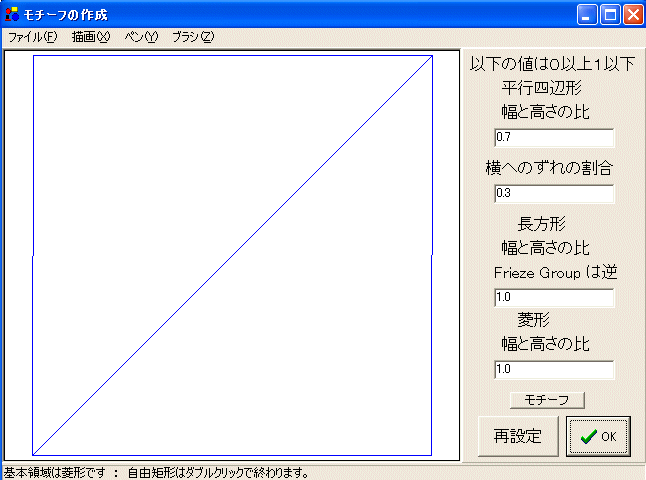646x480 pixels.
Task: Close the モチーフの作成 window
Action: [x=633, y=15]
